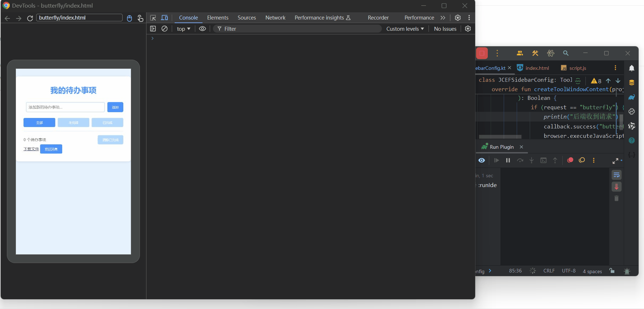Image resolution: width=644 pixels, height=309 pixels.
Task: Jump to next highlighted error arrow
Action: click(x=618, y=81)
